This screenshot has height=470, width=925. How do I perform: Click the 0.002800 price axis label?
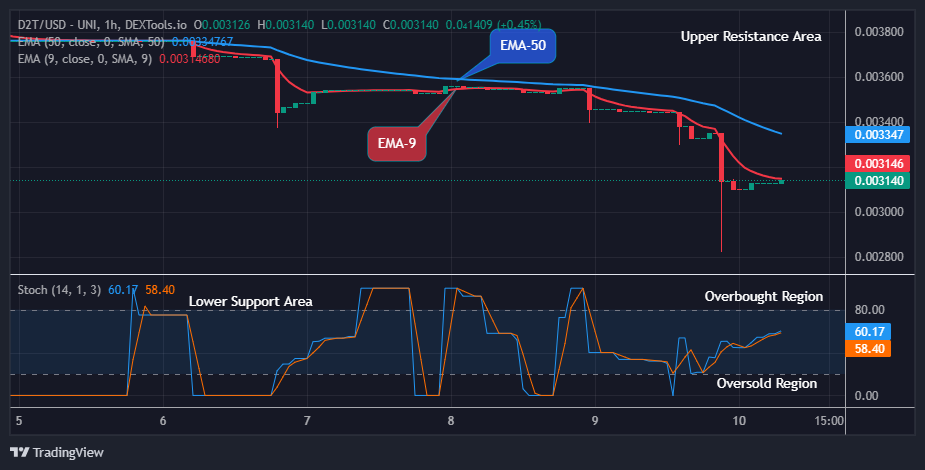(x=879, y=257)
